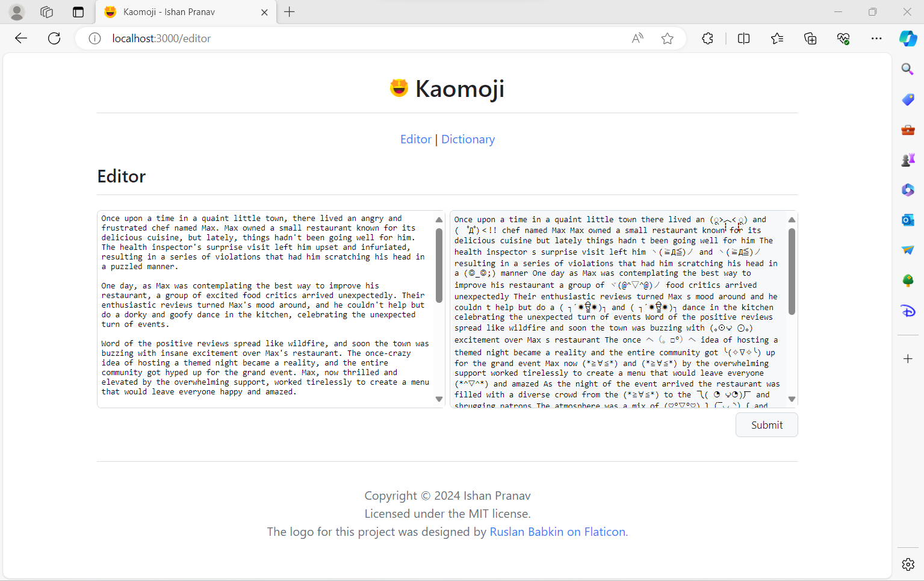924x581 pixels.
Task: Open the Collections icon
Action: point(810,39)
